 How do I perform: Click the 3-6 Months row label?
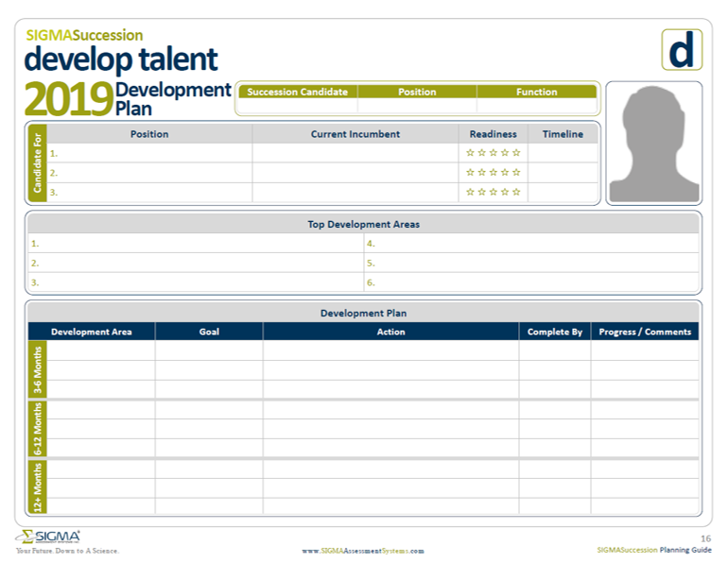coord(38,369)
